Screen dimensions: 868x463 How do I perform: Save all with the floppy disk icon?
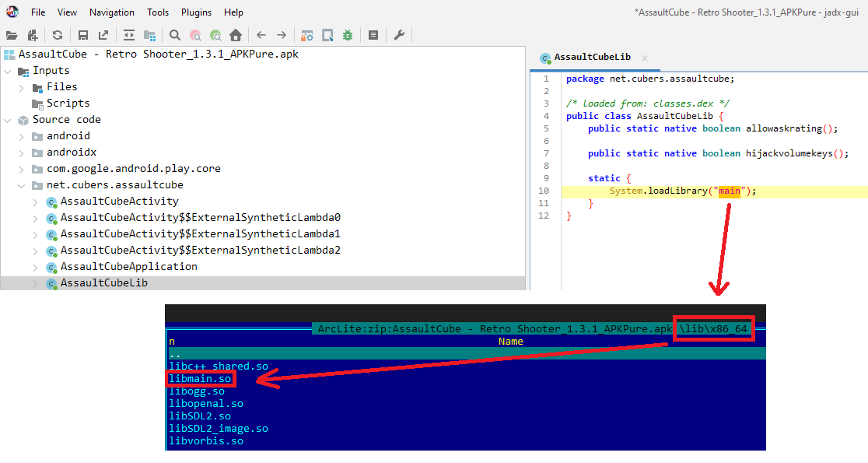tap(83, 36)
